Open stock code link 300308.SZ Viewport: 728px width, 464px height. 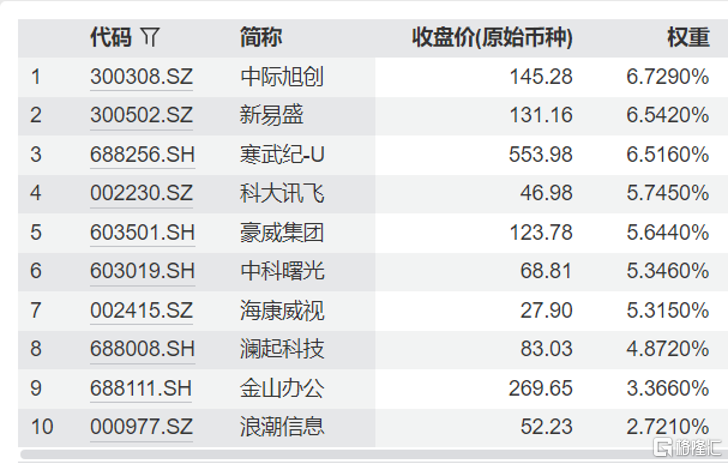141,77
